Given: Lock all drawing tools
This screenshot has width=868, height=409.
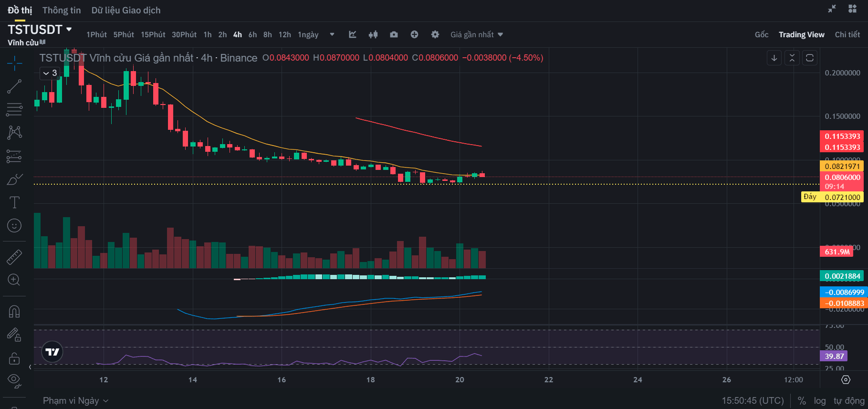Looking at the screenshot, I should tap(14, 358).
